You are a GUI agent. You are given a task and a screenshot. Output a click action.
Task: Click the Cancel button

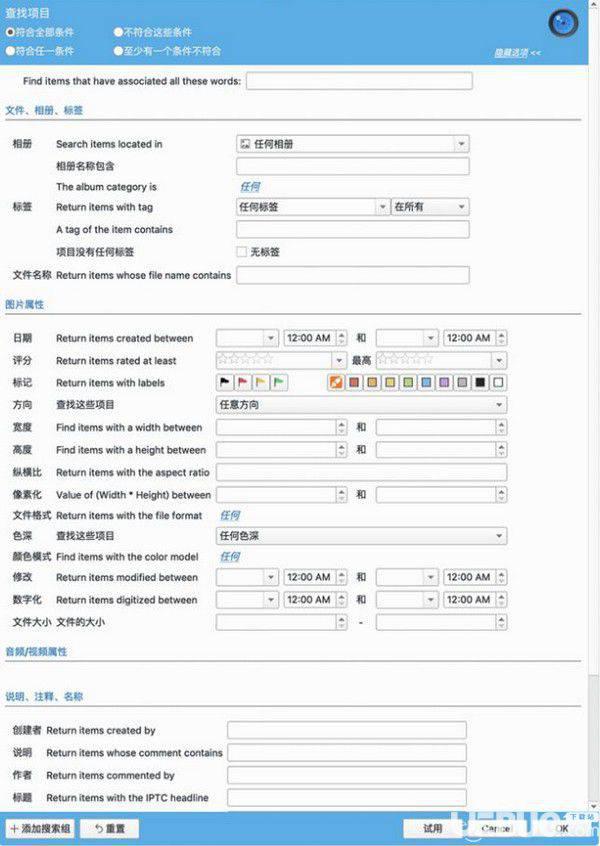[x=496, y=828]
